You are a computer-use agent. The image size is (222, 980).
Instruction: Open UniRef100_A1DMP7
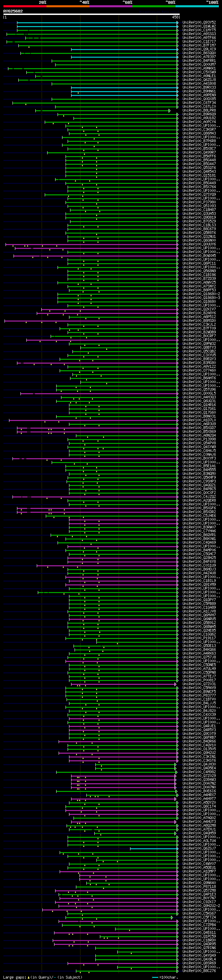coord(199,872)
